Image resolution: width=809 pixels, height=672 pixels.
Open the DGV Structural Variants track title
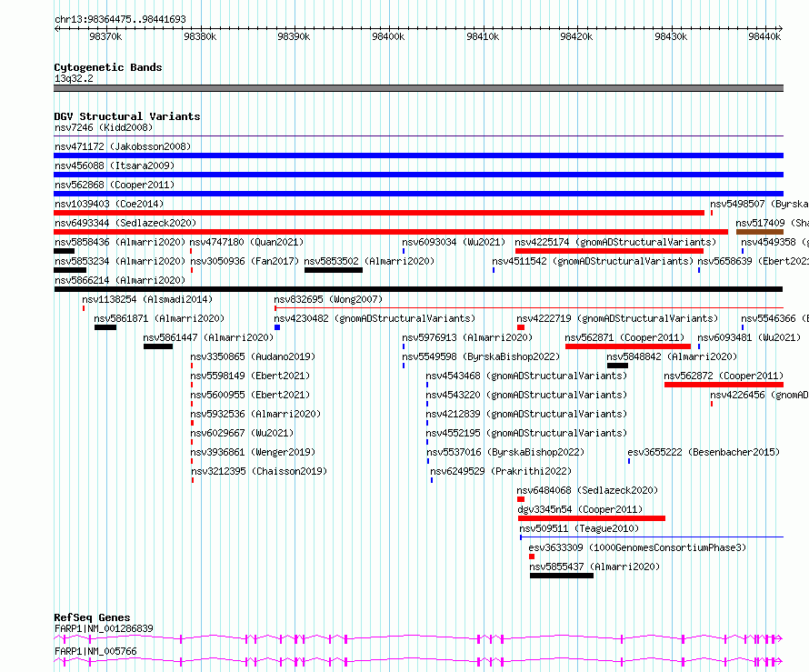tap(127, 116)
